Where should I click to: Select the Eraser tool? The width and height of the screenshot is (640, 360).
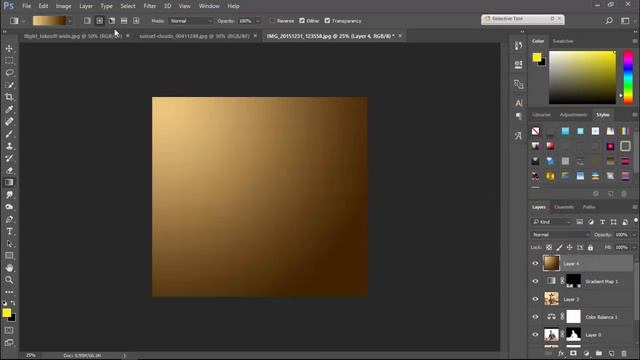9,171
